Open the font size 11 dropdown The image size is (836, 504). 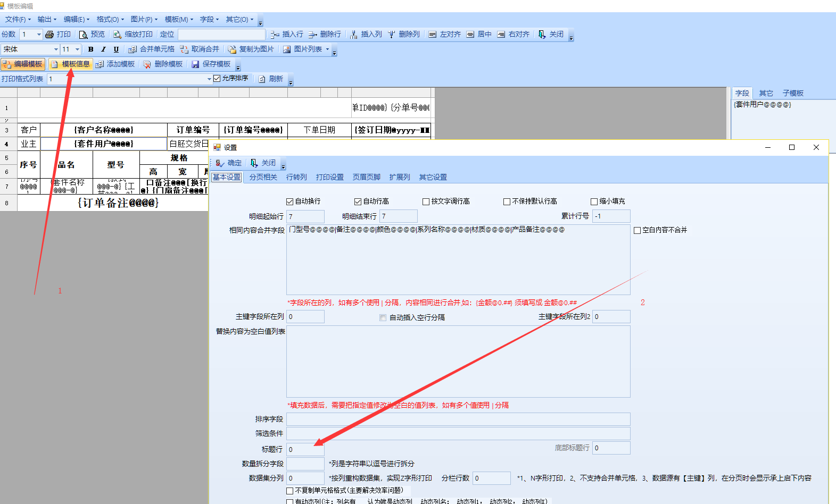pos(77,49)
